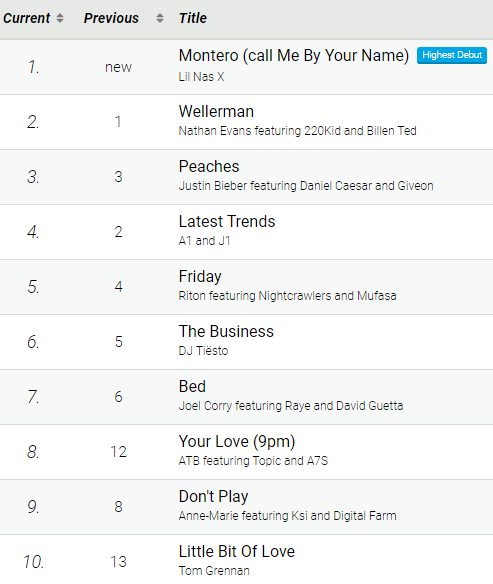The width and height of the screenshot is (493, 584).
Task: Open the Wellerman song entry
Action: 216,111
